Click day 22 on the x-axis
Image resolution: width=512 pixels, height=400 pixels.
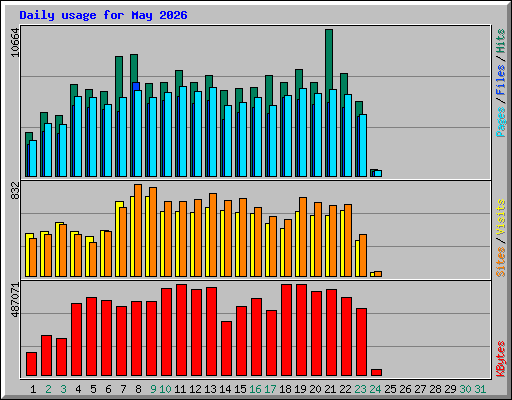[345, 389]
